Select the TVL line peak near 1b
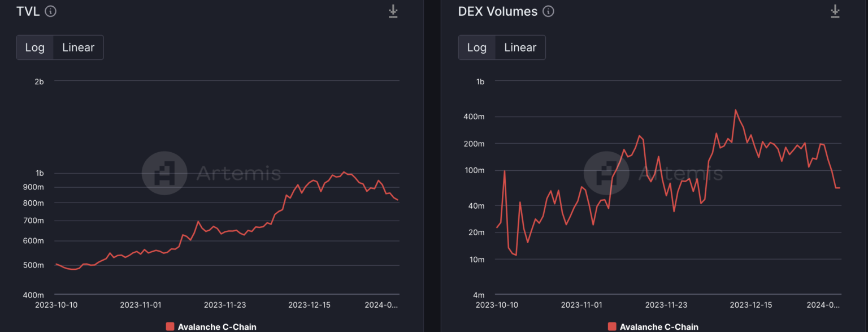Screen dimensions: 868x332 tap(343, 172)
